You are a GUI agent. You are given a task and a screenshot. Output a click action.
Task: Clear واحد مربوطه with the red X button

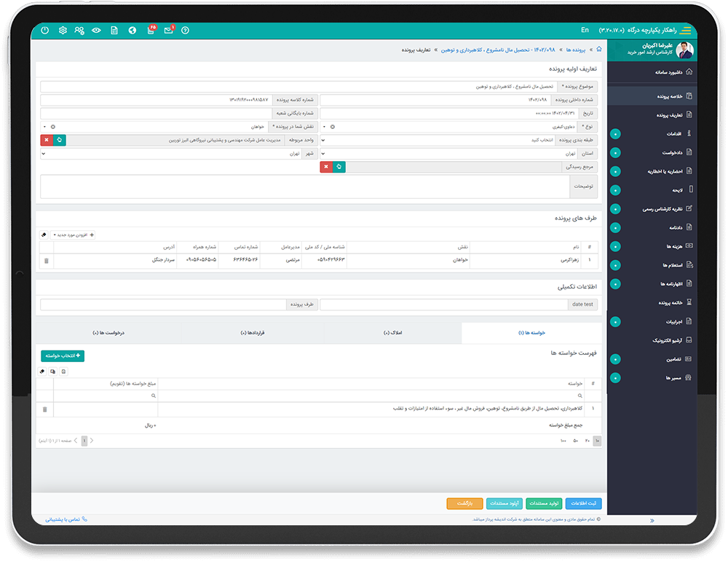point(47,140)
